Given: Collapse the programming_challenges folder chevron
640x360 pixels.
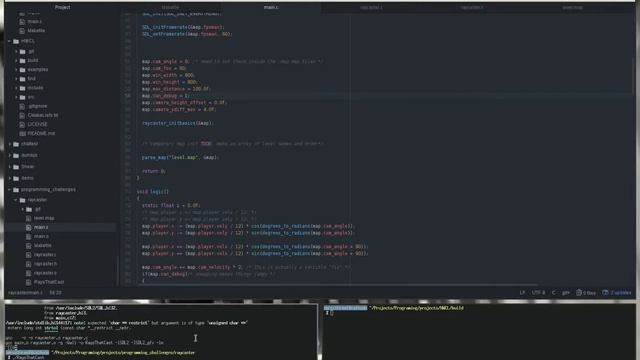Looking at the screenshot, I should 10,190.
